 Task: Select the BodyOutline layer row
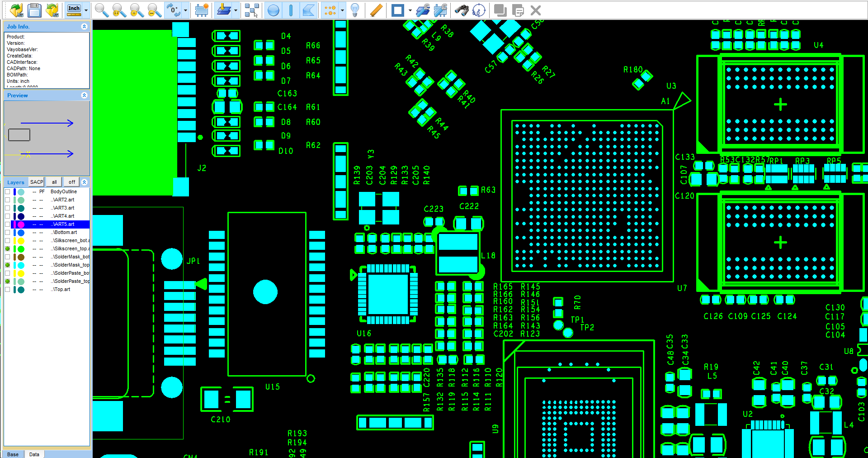(63, 192)
